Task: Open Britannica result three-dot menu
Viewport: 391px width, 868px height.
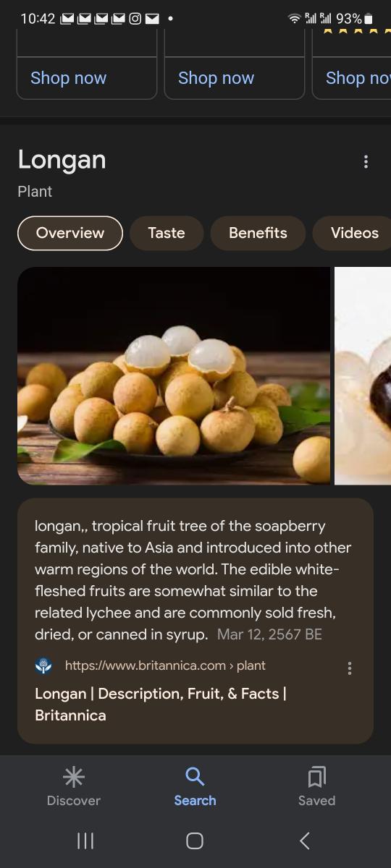Action: point(350,668)
